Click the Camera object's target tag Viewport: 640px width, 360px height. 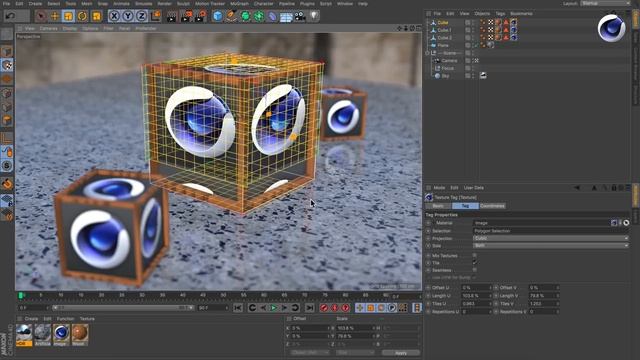pyautogui.click(x=476, y=60)
